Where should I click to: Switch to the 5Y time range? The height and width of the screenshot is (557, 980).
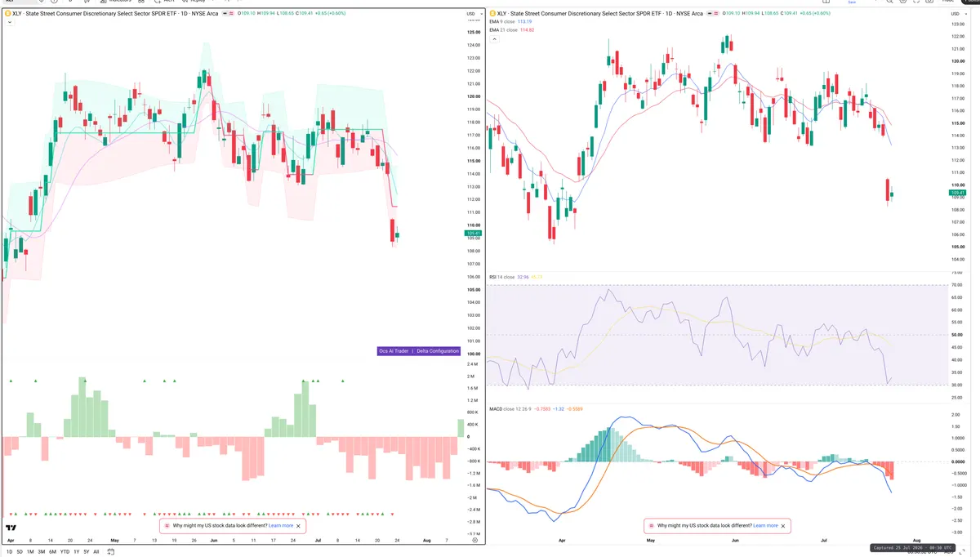[x=87, y=552]
